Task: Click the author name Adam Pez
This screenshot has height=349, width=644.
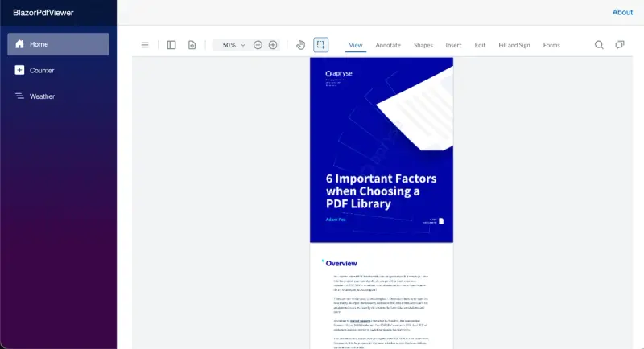Action: tap(336, 220)
